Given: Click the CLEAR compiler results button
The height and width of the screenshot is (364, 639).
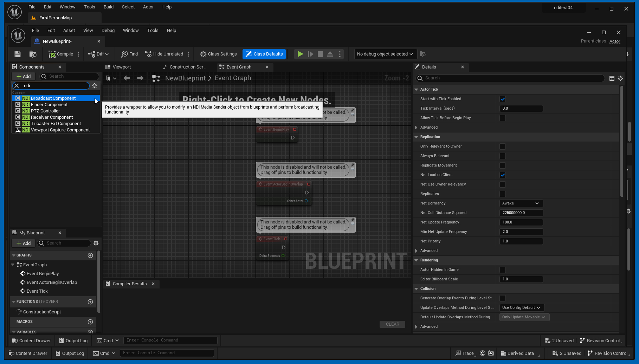Looking at the screenshot, I should click(392, 324).
